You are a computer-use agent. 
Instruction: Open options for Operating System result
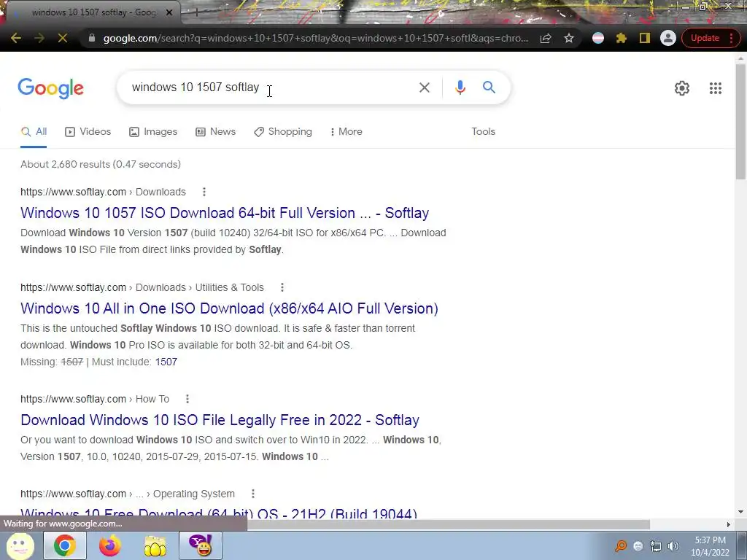253,494
